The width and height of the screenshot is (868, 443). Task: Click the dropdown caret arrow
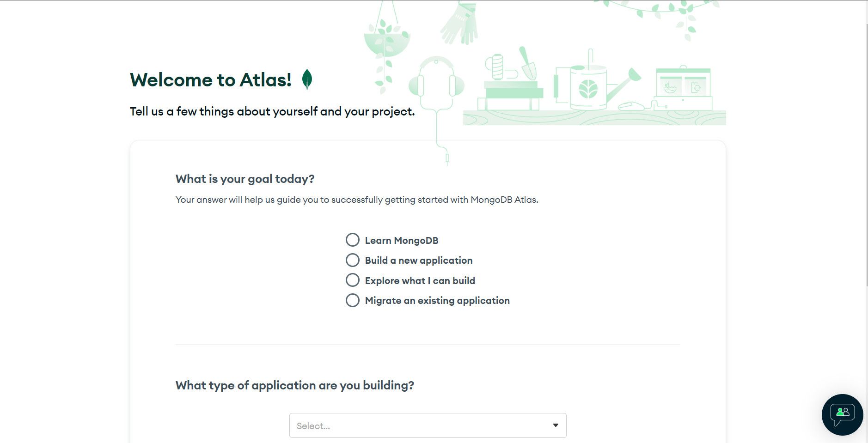[556, 425]
